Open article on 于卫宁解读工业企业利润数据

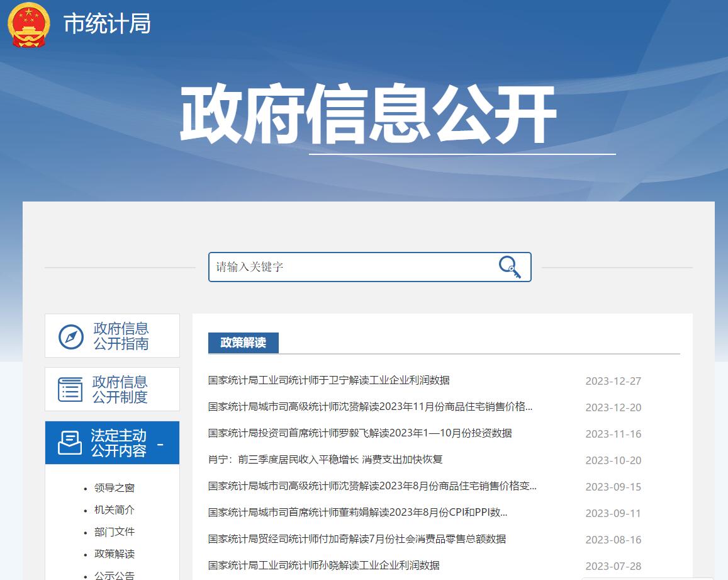click(328, 380)
